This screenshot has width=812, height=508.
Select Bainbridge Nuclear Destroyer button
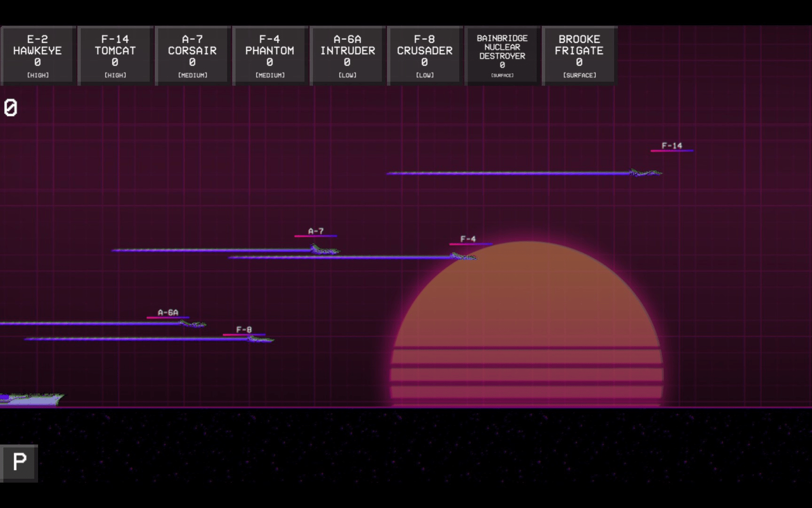click(502, 56)
